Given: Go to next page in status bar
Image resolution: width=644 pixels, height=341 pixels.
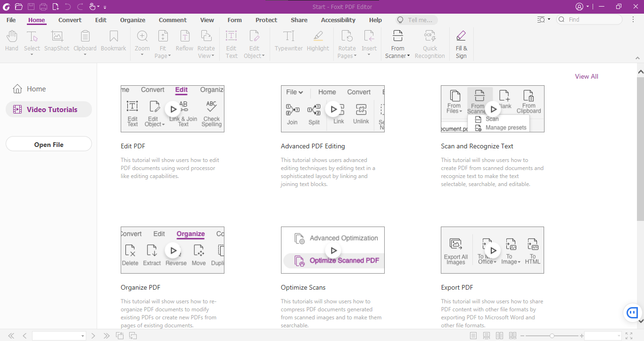Looking at the screenshot, I should point(93,336).
